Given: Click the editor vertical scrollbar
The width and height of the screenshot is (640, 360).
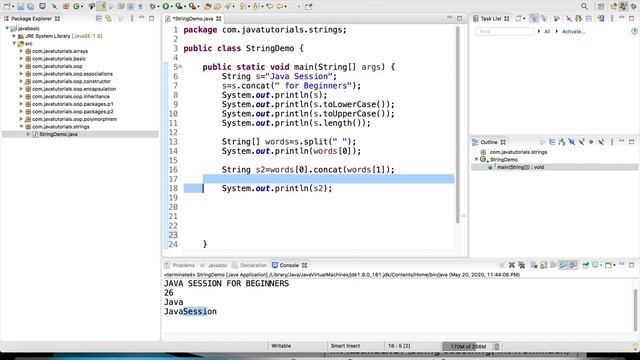Looking at the screenshot, I should coord(458,125).
